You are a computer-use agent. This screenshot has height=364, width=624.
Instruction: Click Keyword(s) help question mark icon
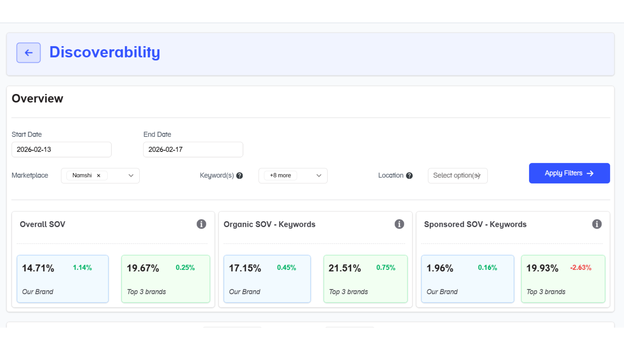[x=239, y=176]
